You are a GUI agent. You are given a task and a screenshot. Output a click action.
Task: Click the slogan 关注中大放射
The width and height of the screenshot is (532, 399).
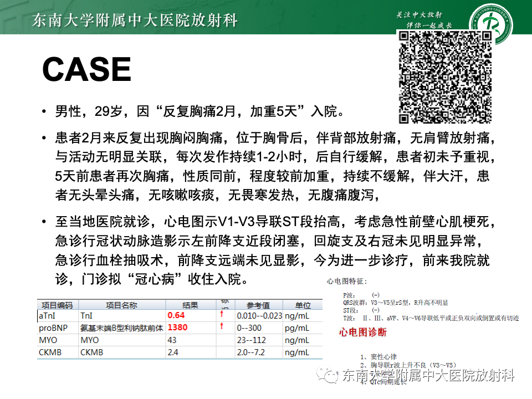[419, 14]
